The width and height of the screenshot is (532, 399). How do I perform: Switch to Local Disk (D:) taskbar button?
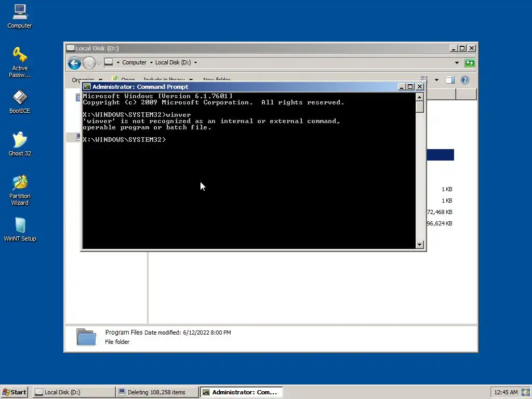coord(74,392)
